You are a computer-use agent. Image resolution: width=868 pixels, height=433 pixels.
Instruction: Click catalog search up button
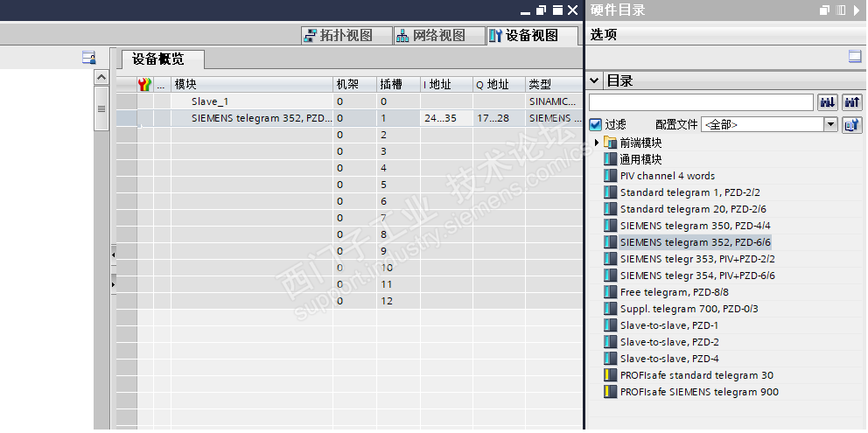tap(852, 102)
